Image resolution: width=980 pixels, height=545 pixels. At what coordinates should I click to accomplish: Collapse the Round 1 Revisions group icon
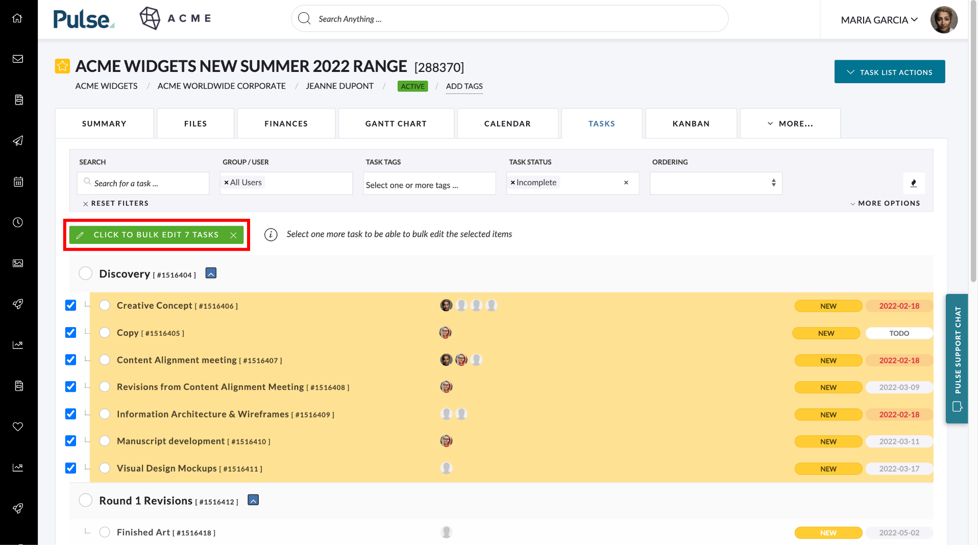pyautogui.click(x=253, y=500)
